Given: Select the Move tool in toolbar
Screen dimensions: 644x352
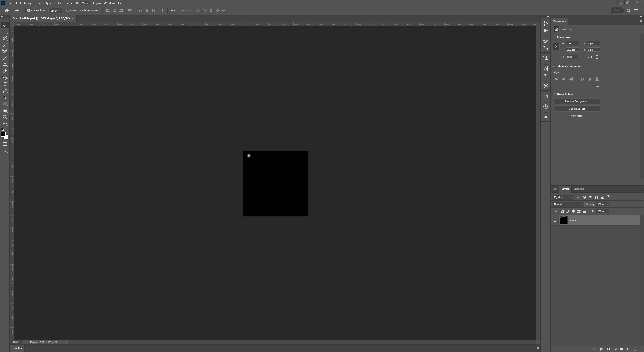Looking at the screenshot, I should click(x=4, y=25).
